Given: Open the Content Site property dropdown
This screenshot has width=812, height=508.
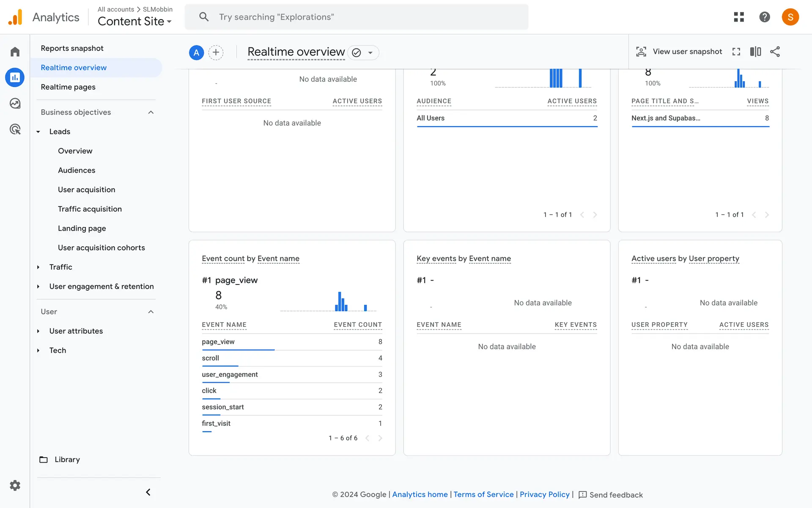Looking at the screenshot, I should pos(134,21).
